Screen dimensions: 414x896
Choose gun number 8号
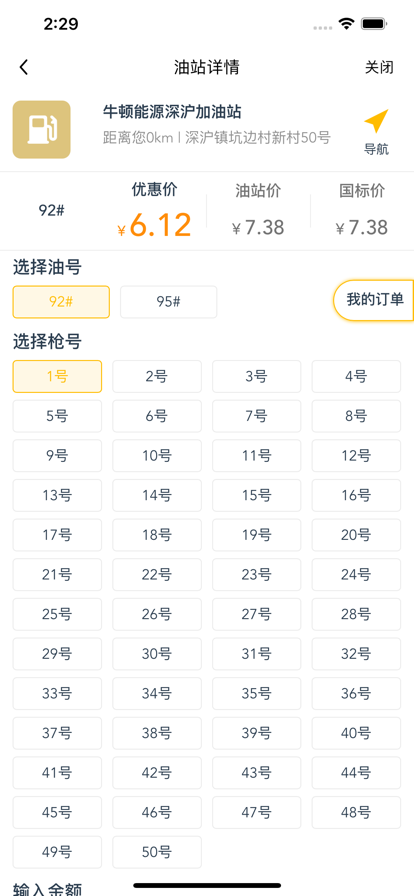(356, 416)
